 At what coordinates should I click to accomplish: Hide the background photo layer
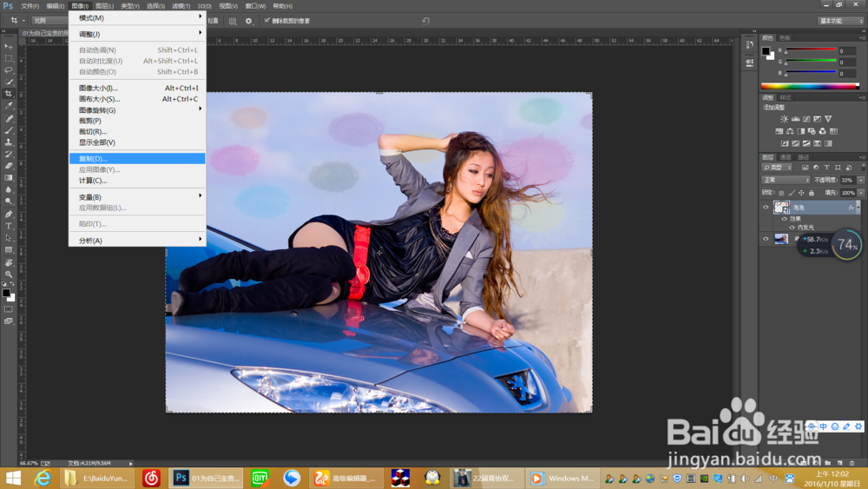point(766,239)
